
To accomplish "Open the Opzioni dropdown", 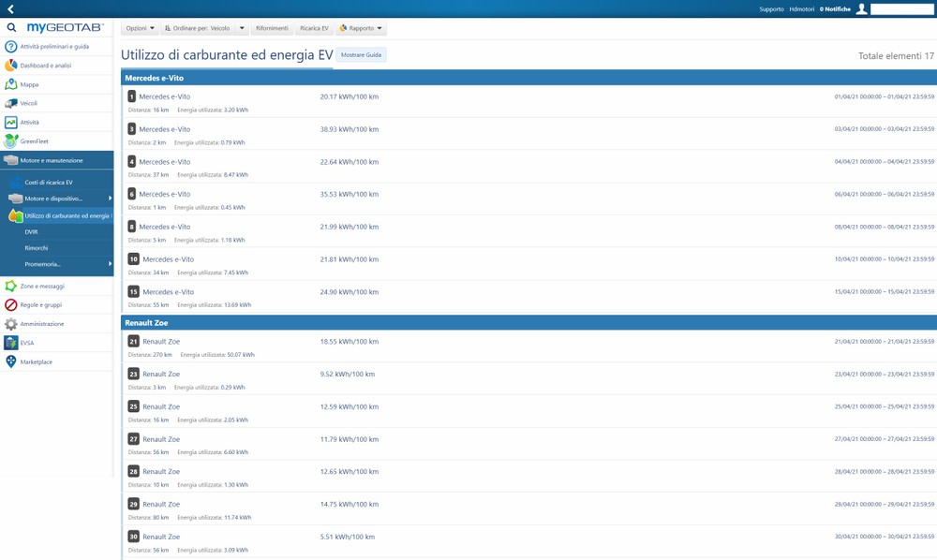I will 141,28.
